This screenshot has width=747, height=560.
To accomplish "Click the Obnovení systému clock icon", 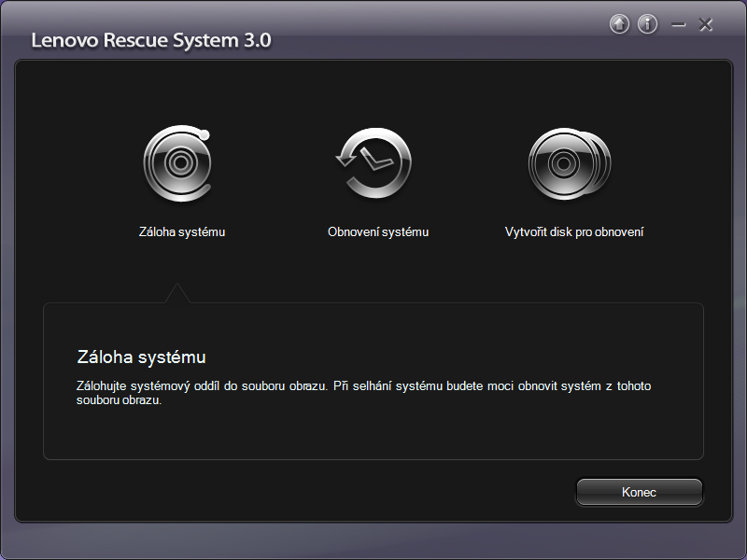I will (x=375, y=163).
